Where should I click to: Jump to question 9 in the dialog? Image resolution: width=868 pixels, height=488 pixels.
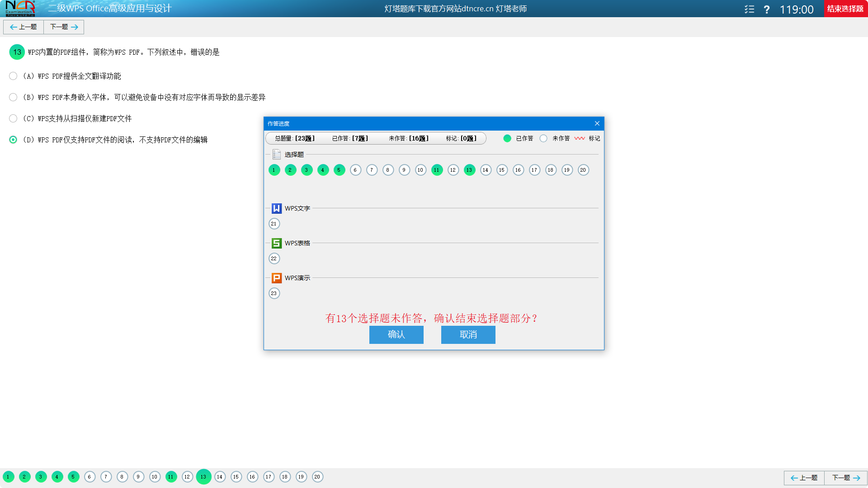point(404,170)
